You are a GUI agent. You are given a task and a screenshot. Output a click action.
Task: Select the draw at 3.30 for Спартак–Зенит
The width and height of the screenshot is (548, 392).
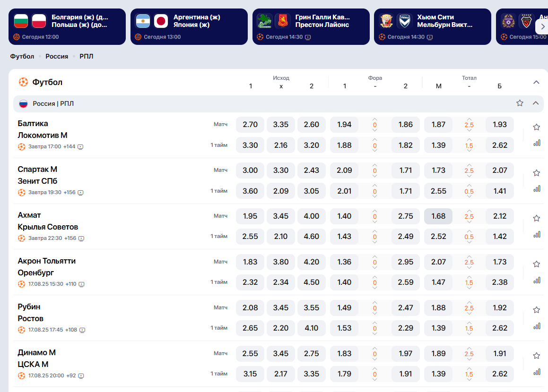point(281,170)
